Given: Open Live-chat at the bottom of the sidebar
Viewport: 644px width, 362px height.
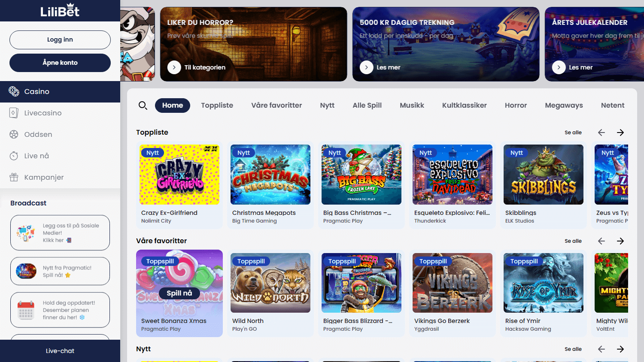Looking at the screenshot, I should click(60, 350).
